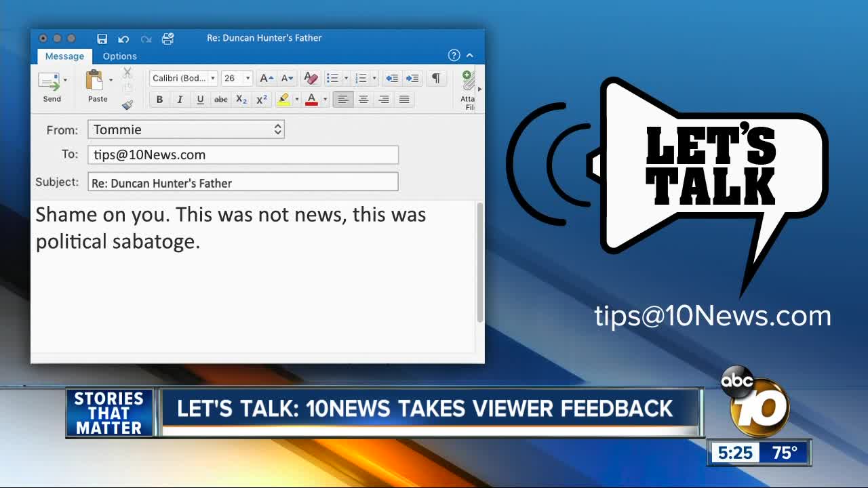Open font color dropdown arrow
This screenshot has width=868, height=488.
(325, 100)
